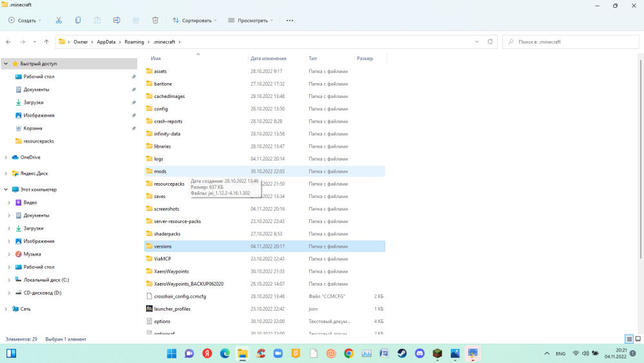Open the Сортировать dropdown

(194, 20)
